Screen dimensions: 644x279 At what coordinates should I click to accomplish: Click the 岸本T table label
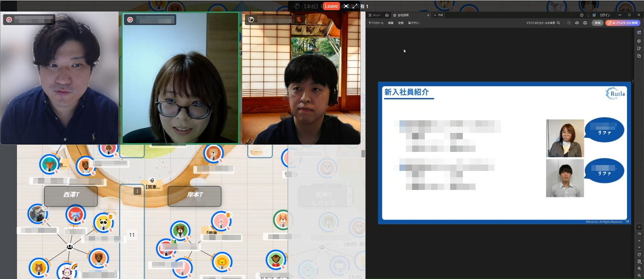(194, 195)
